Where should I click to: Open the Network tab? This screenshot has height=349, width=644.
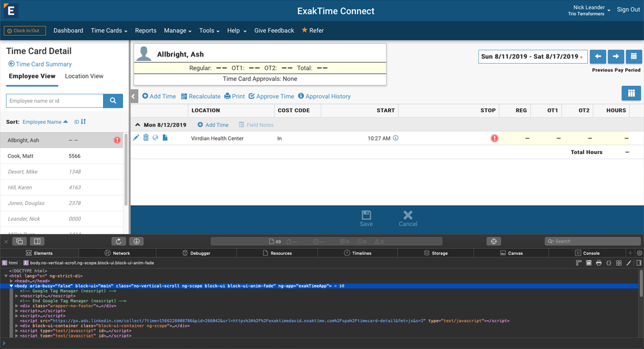(117, 253)
